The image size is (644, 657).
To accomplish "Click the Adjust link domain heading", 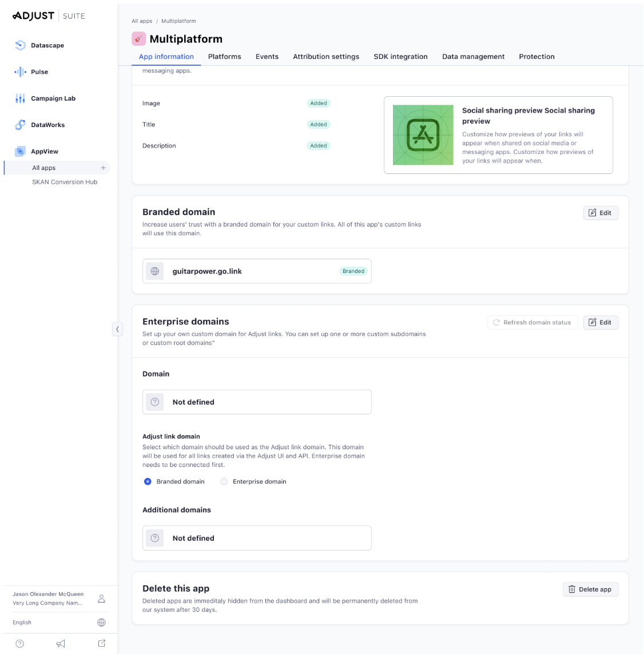I will 171,437.
